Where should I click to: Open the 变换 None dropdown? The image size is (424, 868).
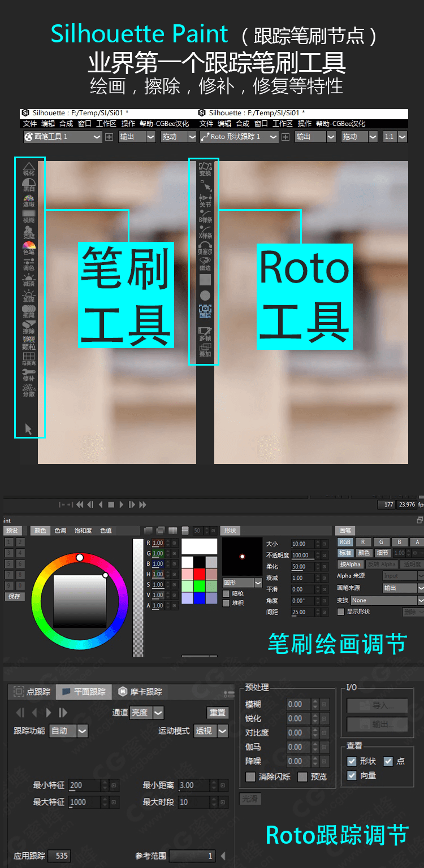[x=387, y=600]
